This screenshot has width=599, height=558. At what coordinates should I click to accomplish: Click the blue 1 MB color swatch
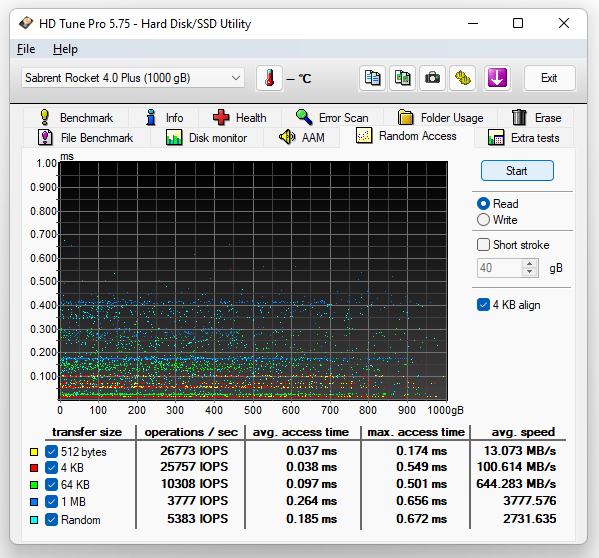coord(34,502)
